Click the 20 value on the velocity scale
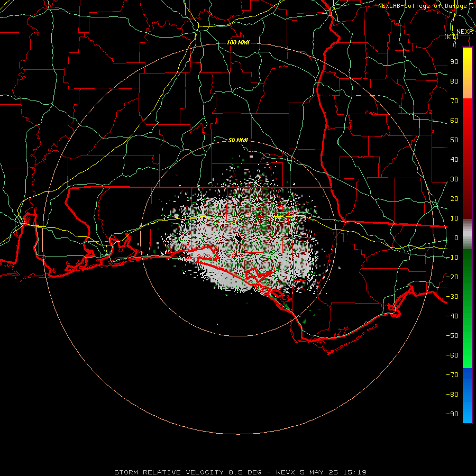Screen dimensions: 476x476 (454, 198)
